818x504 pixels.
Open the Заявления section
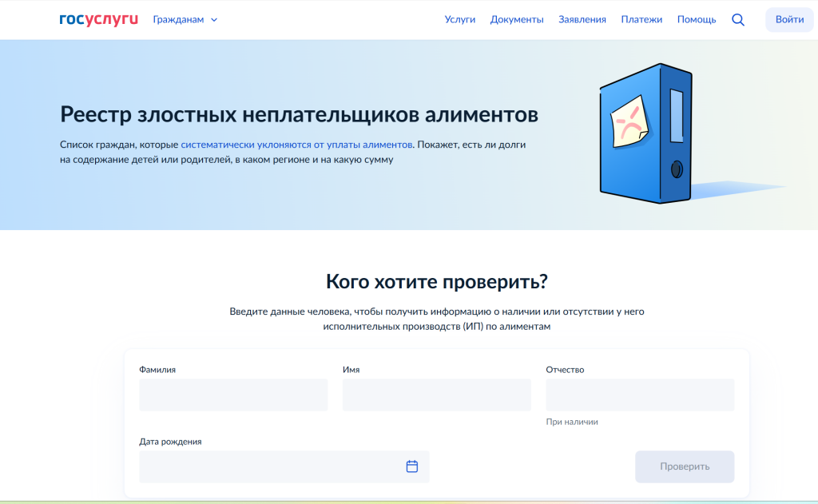coord(582,19)
